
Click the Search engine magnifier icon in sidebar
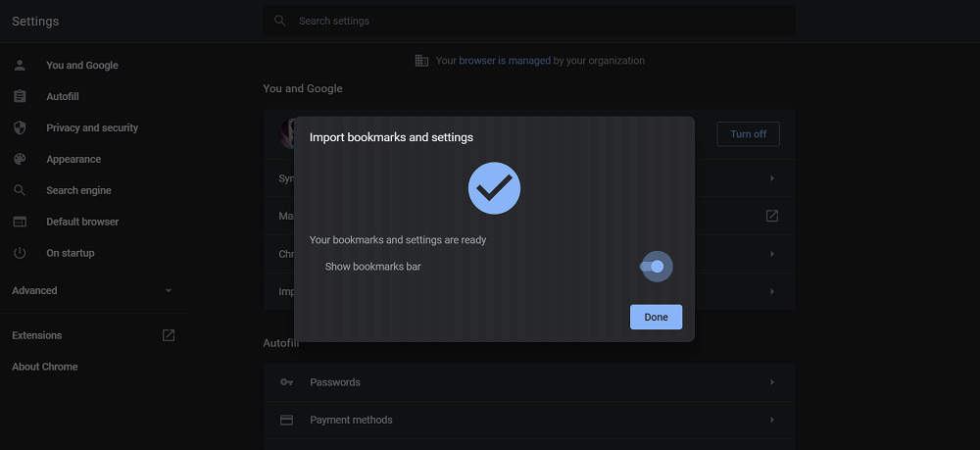[x=20, y=190]
